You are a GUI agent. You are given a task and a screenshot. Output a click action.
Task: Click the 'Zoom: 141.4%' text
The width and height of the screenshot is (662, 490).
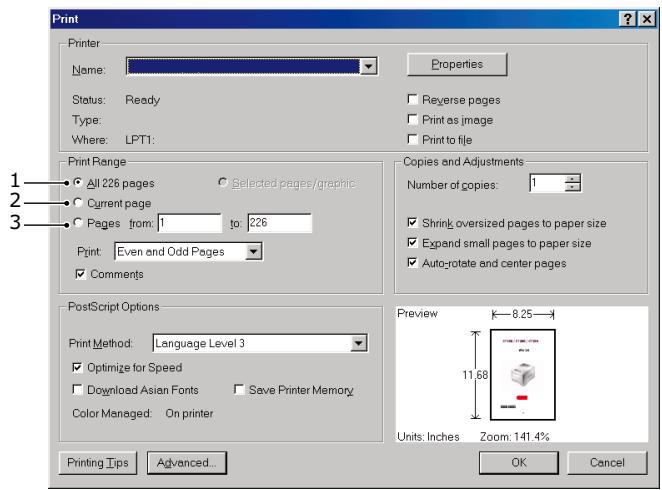[515, 436]
